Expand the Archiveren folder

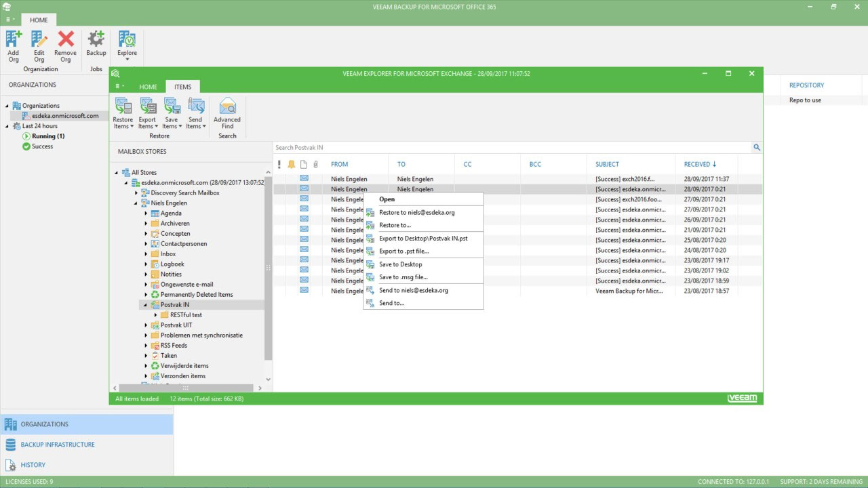pyautogui.click(x=146, y=223)
